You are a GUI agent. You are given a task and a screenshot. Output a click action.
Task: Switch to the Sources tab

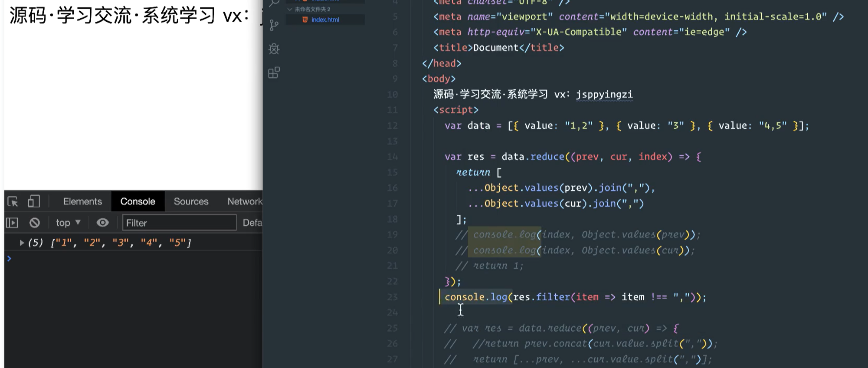(x=191, y=201)
